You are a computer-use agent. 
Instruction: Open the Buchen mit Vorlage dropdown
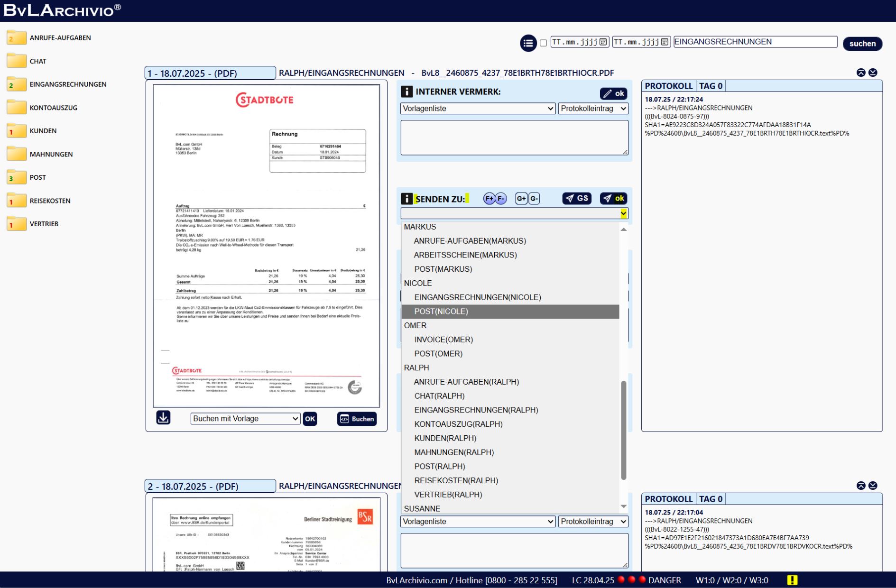(245, 419)
